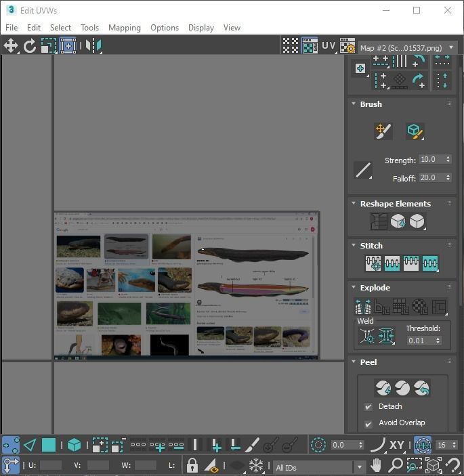The height and width of the screenshot is (476, 464).
Task: Click the Strength value field
Action: tap(431, 159)
